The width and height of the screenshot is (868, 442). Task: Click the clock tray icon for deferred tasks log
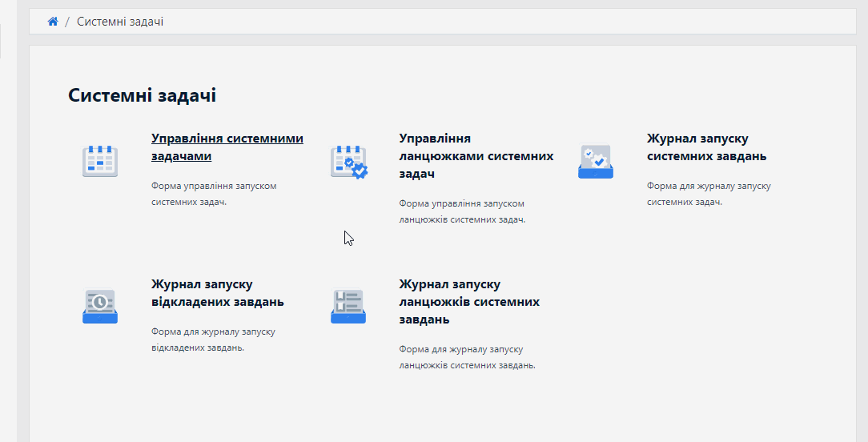click(100, 307)
